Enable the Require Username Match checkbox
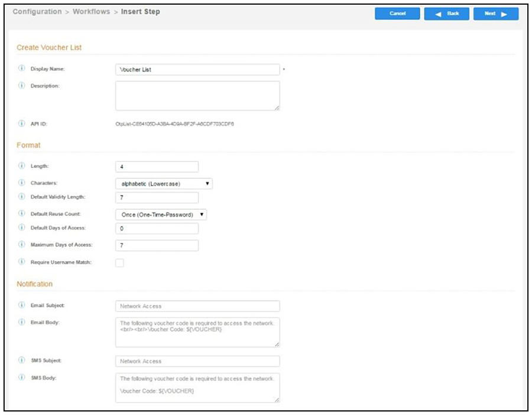The width and height of the screenshot is (532, 415). tap(119, 262)
